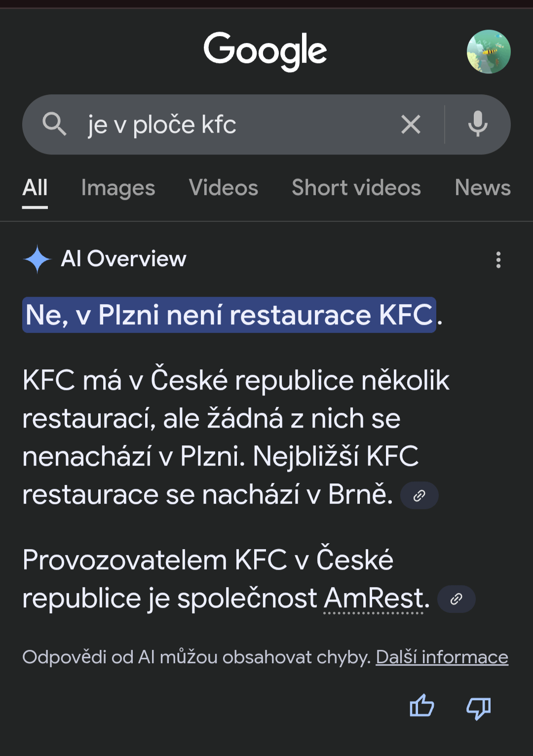This screenshot has width=533, height=756.
Task: Clear the search query with X
Action: coord(411,124)
